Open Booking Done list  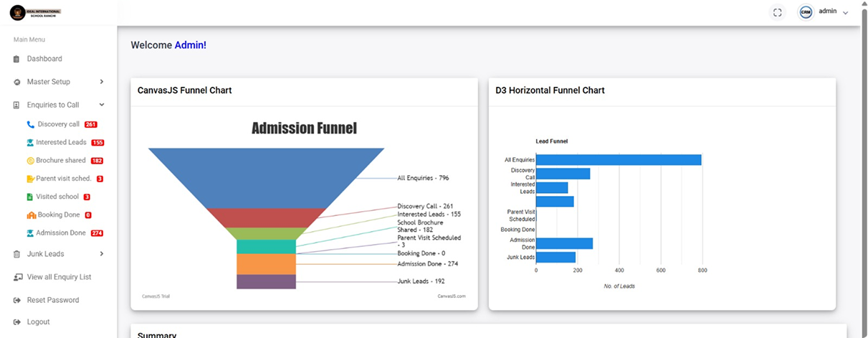pos(59,215)
